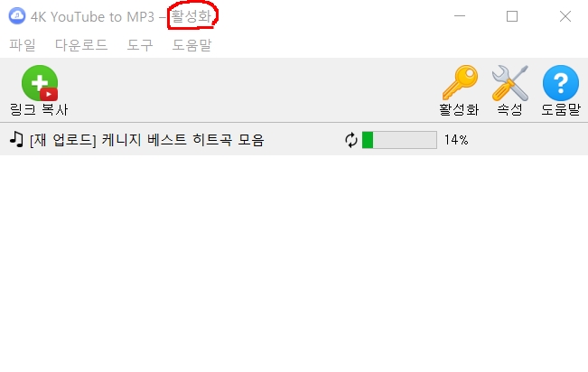The width and height of the screenshot is (588, 372).
Task: Maximize the 4K YouTube to MP3 window
Action: coord(512,16)
